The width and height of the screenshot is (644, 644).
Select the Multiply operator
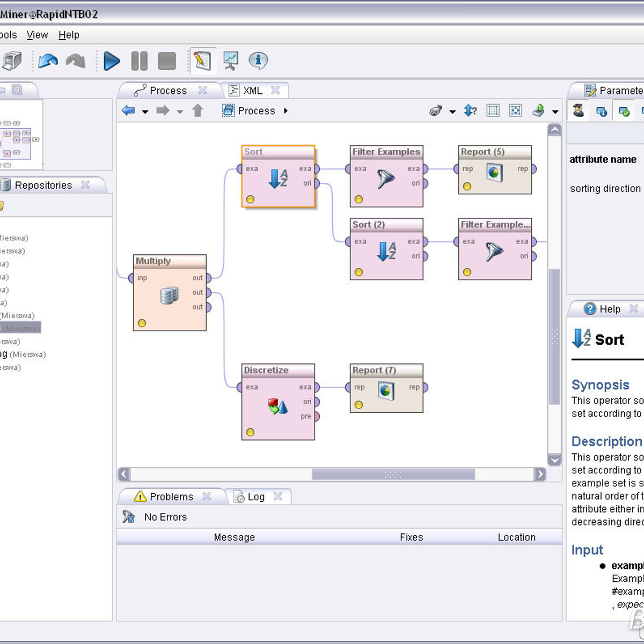click(170, 292)
